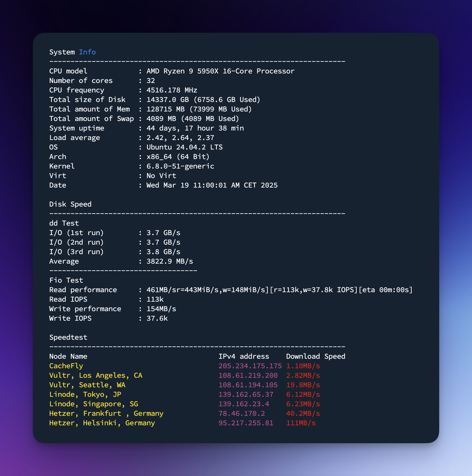472x476 pixels.
Task: Click the 'dd Test' label
Action: [x=64, y=223]
